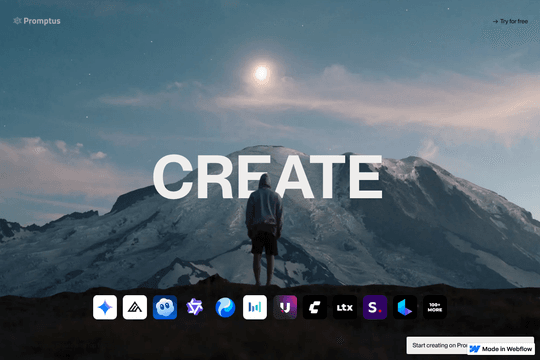Open the 100+ MORE models tile

point(435,307)
